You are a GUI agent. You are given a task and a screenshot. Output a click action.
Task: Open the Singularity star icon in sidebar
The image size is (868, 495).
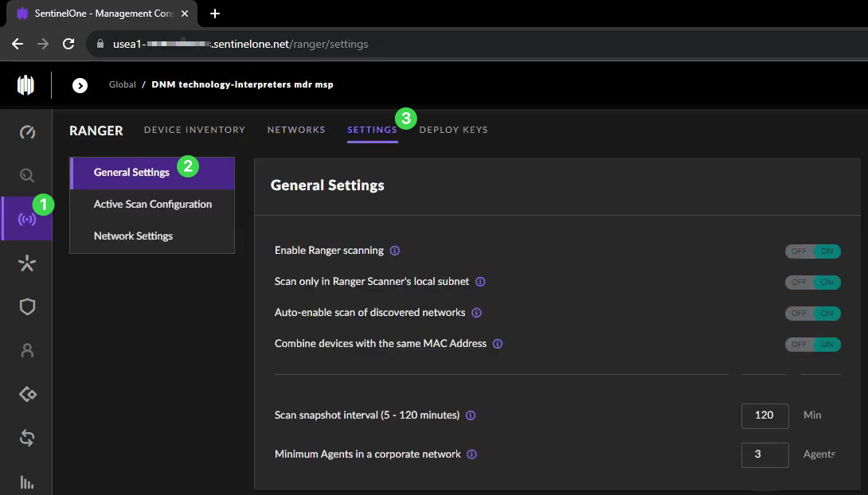click(x=27, y=263)
